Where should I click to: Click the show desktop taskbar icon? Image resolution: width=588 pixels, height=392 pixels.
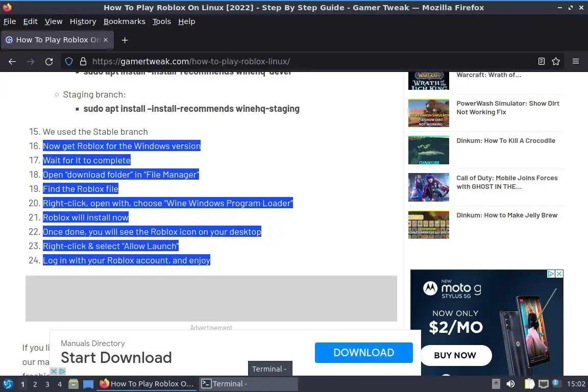coord(88,384)
